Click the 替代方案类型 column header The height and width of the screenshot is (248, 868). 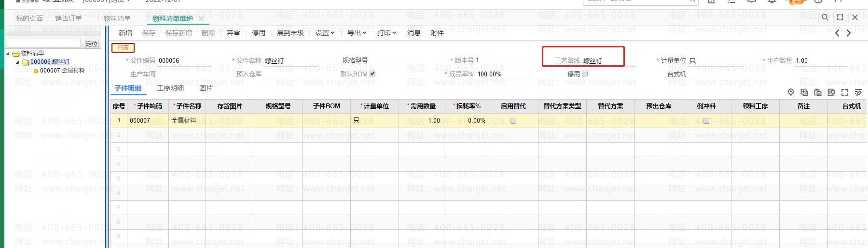point(562,106)
